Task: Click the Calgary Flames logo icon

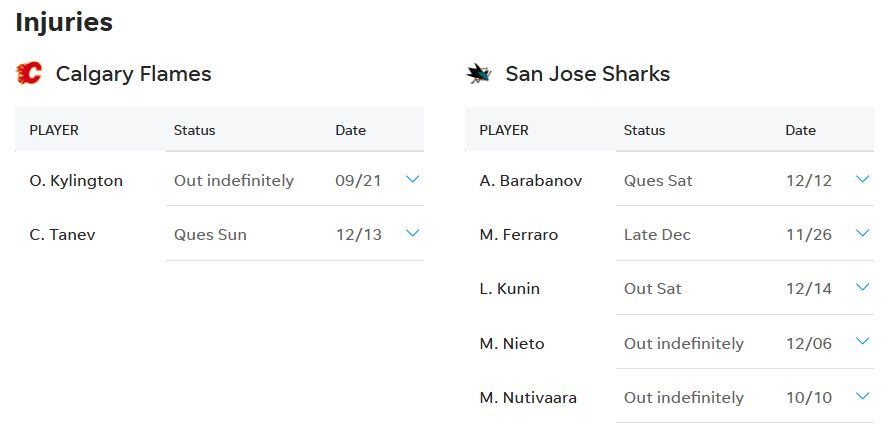Action: 28,73
